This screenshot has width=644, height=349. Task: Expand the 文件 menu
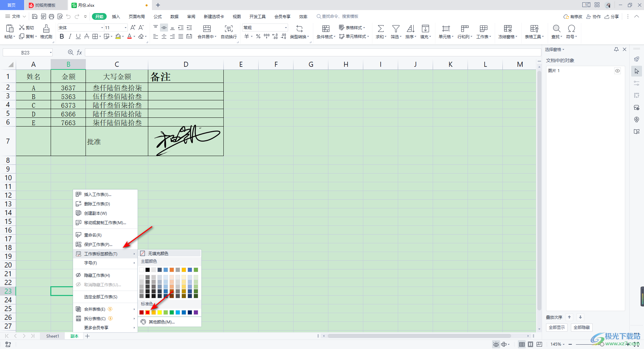(x=15, y=16)
